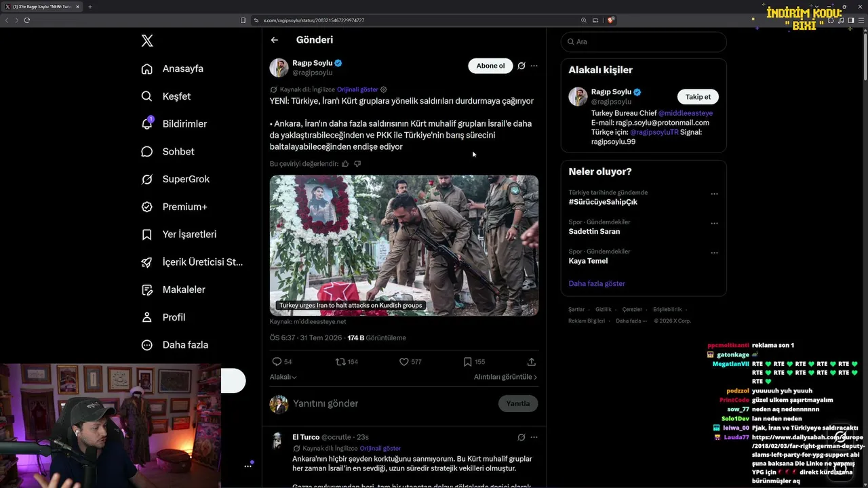Click the Ara search field
Screen dimensions: 868x488
(644, 42)
